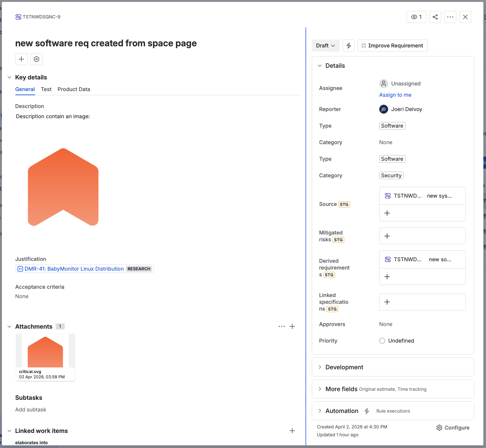
Task: Click the orange image in the description
Action: (63, 187)
